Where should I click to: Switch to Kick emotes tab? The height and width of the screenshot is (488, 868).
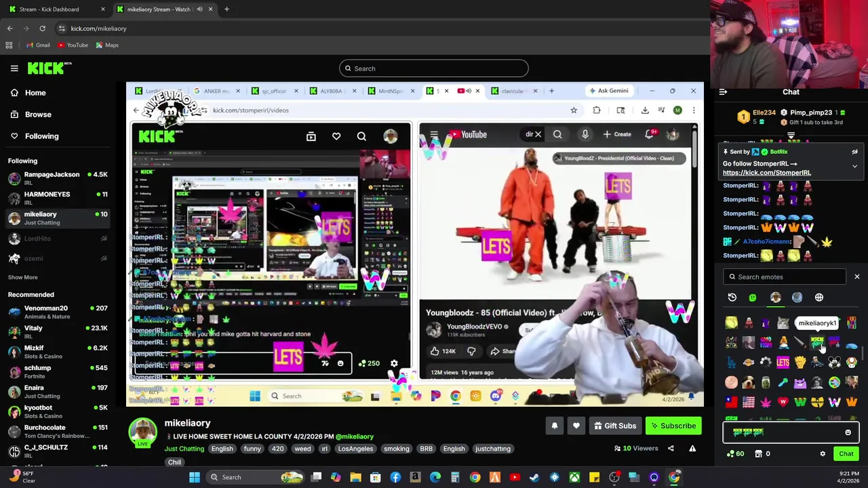point(753,298)
